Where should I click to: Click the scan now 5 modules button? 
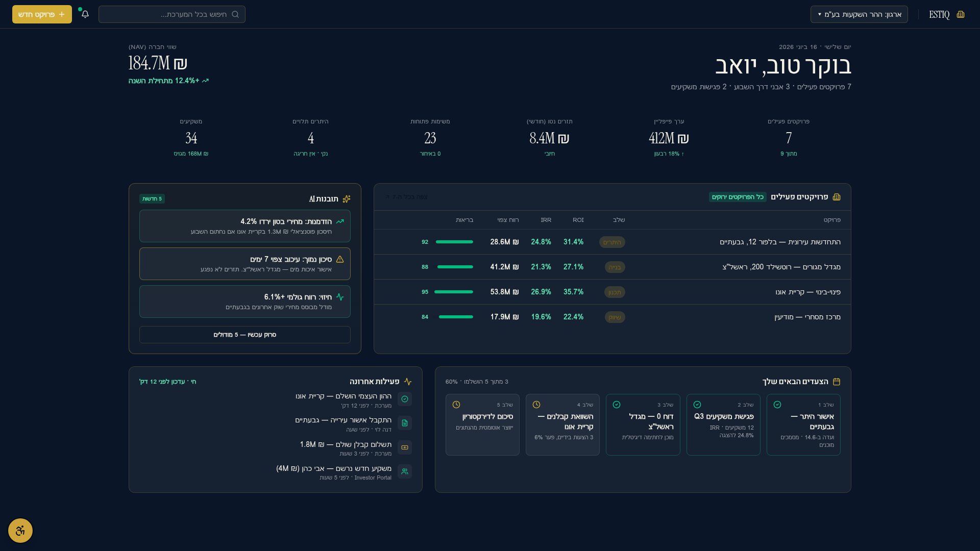[245, 335]
